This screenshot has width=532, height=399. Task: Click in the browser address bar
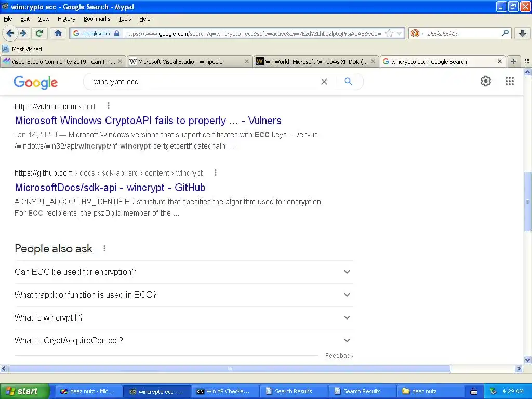[x=253, y=34]
